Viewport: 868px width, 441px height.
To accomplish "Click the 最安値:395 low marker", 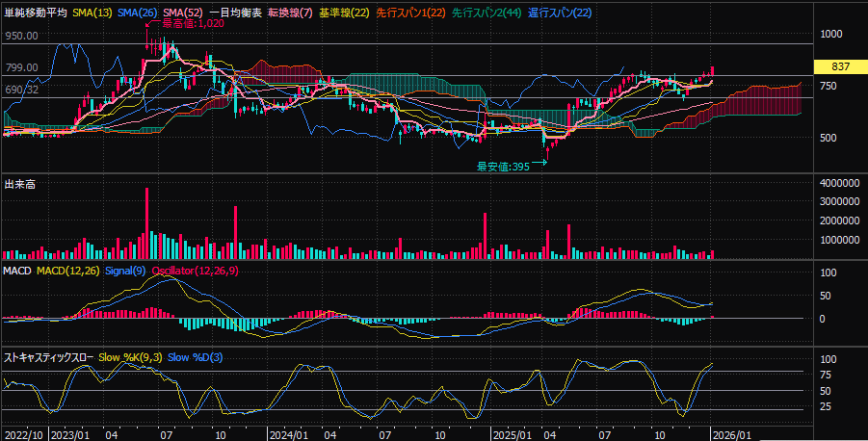I will [x=504, y=166].
